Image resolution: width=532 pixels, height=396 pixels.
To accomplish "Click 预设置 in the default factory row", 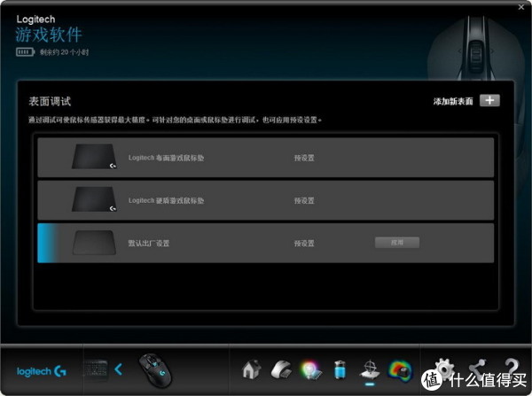I will tap(304, 244).
